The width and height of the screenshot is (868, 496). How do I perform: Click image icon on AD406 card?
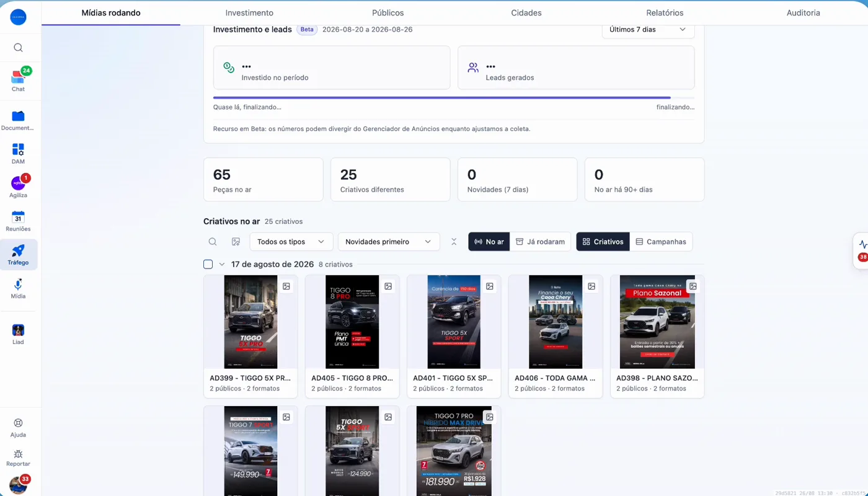click(x=591, y=286)
